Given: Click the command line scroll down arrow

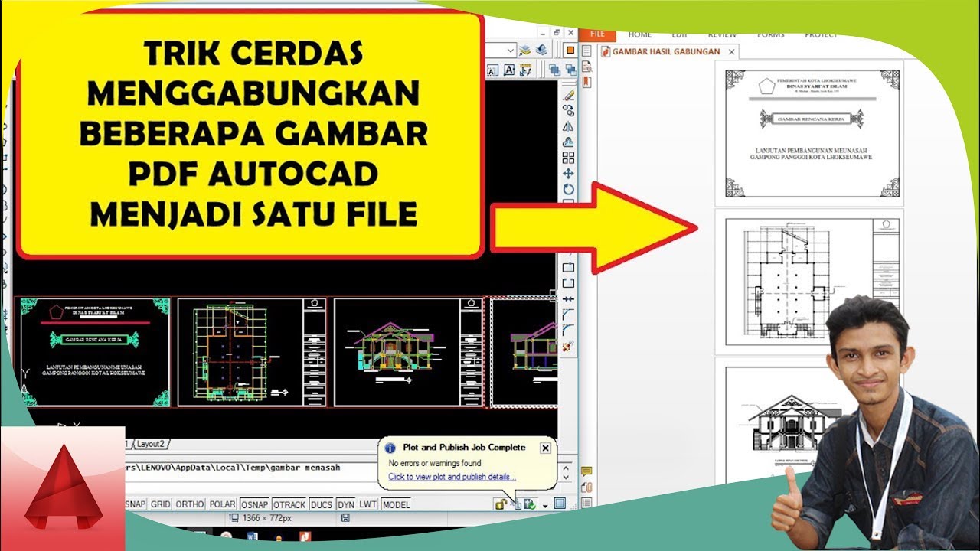Looking at the screenshot, I should [x=566, y=478].
